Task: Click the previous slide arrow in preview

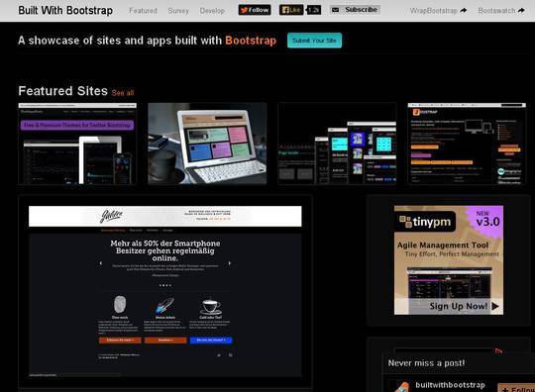Action: 101,263
